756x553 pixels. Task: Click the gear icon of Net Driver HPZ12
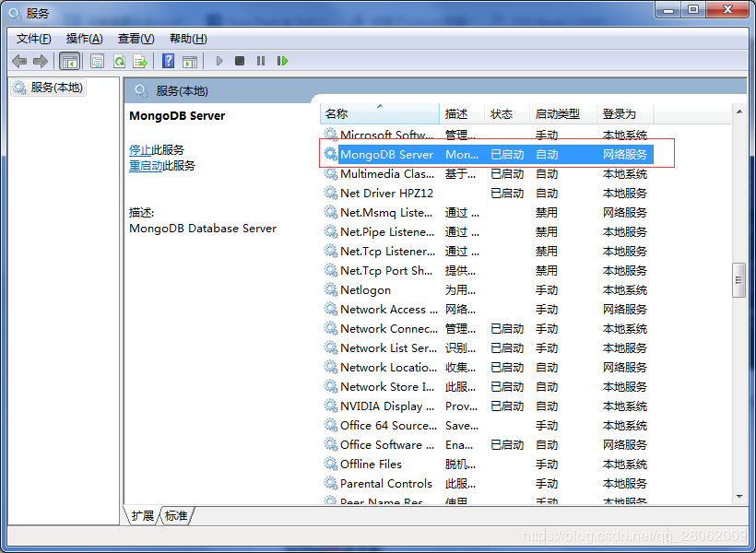click(x=330, y=193)
